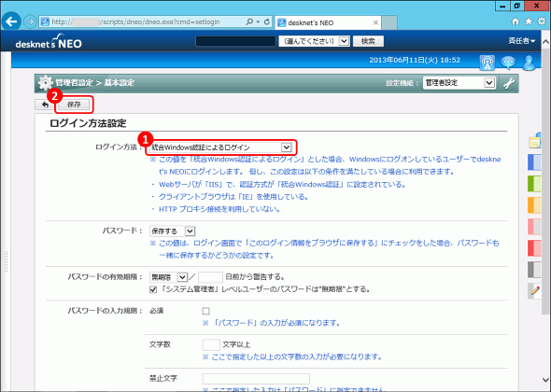Click the 日前から警告する days input field
The image size is (551, 392).
coord(210,277)
